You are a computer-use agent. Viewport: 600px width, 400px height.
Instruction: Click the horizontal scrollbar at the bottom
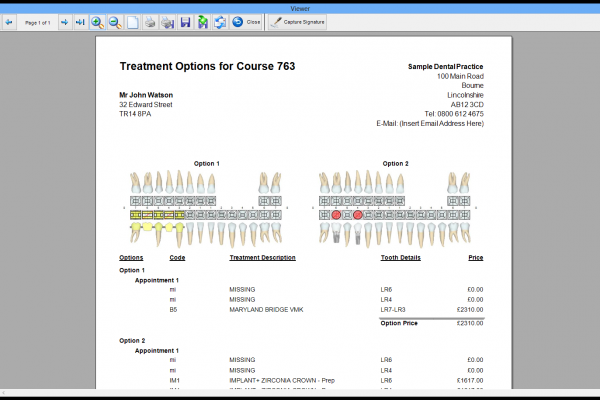point(300,393)
